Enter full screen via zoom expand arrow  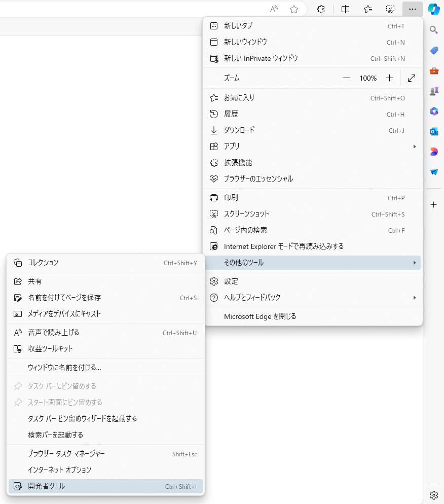point(412,78)
